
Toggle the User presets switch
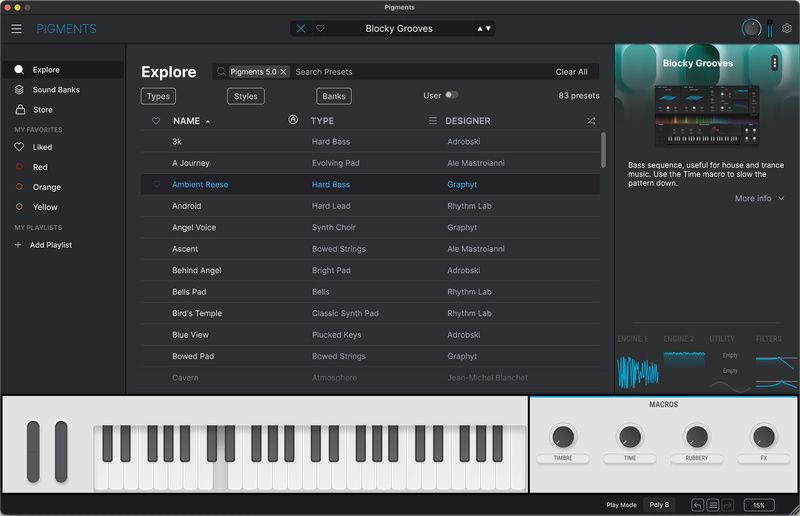pos(452,95)
